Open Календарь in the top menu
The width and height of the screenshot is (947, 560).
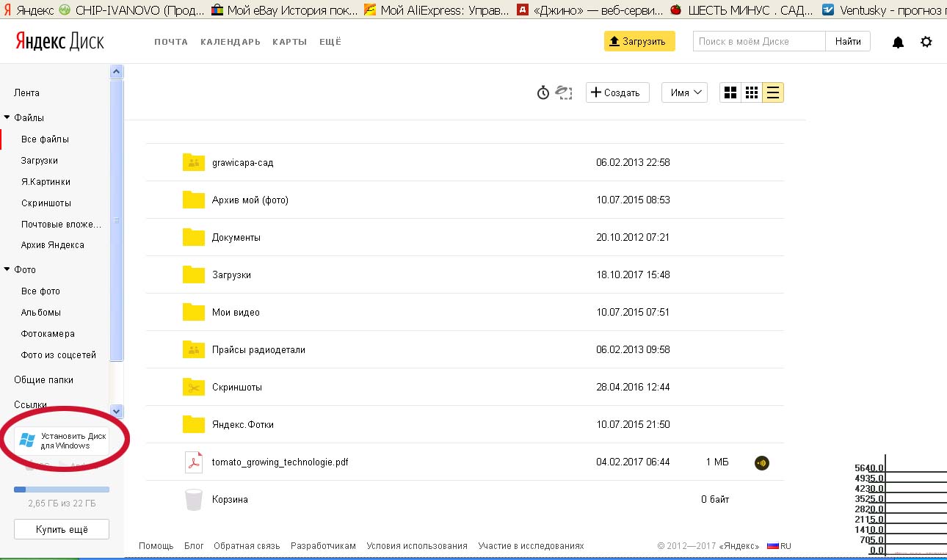(231, 42)
